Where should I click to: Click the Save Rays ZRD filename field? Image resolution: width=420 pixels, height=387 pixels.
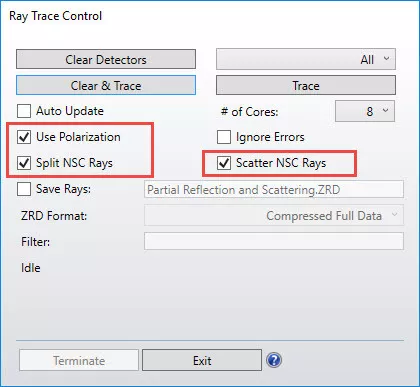coord(274,189)
